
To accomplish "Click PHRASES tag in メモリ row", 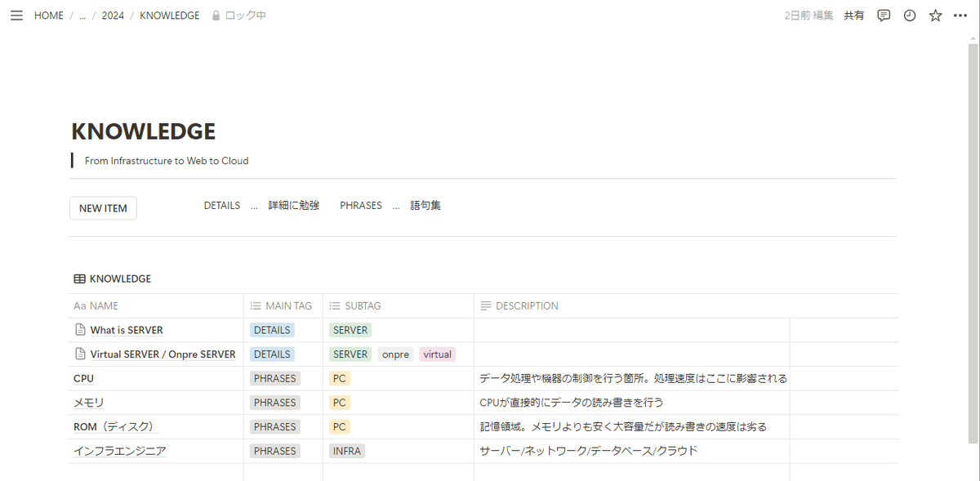I will tap(274, 403).
